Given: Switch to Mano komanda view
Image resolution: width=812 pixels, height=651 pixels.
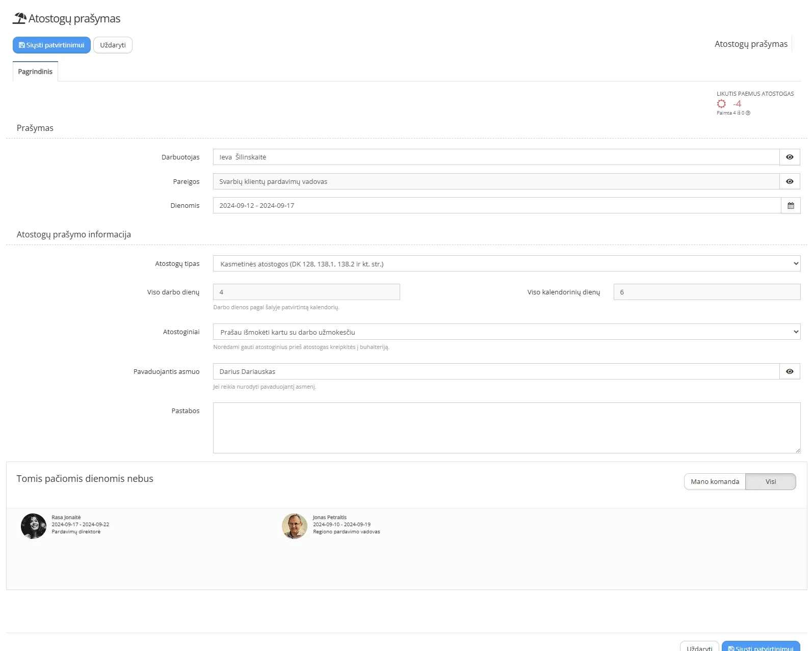Looking at the screenshot, I should [x=714, y=482].
